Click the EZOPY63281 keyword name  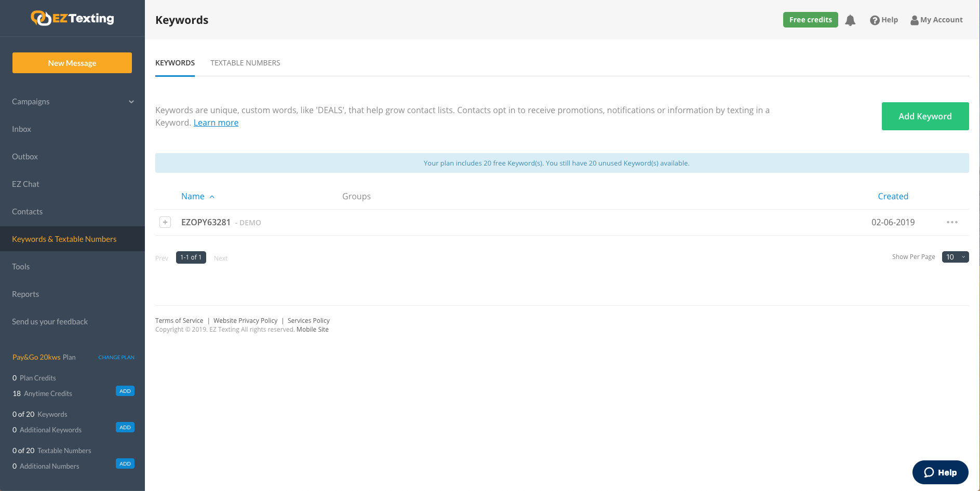[206, 222]
